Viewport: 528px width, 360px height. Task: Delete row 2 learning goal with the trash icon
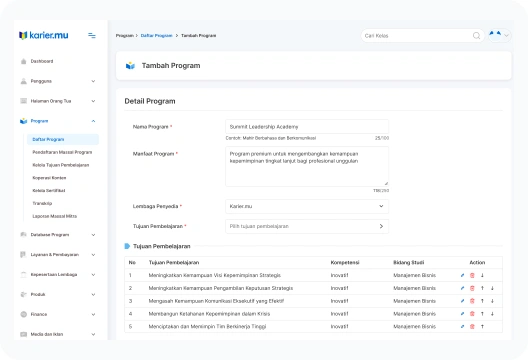pyautogui.click(x=472, y=288)
